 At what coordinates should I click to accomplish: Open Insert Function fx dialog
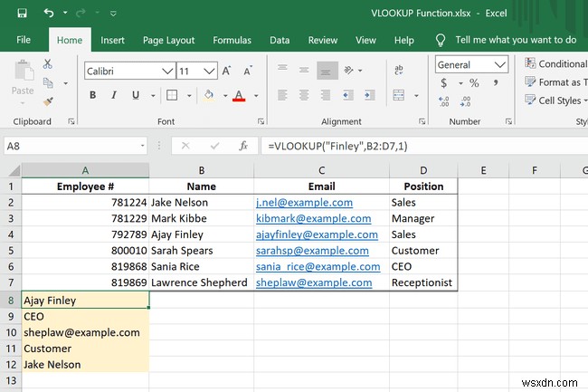coord(243,146)
